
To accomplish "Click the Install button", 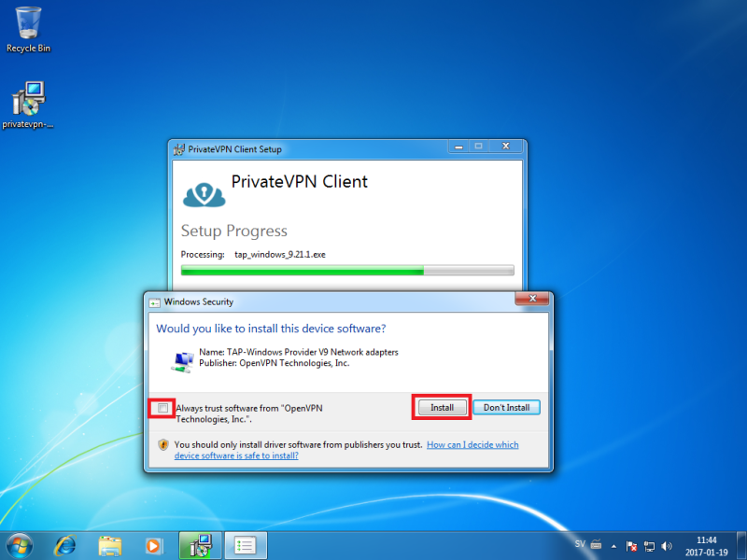I will pos(442,408).
